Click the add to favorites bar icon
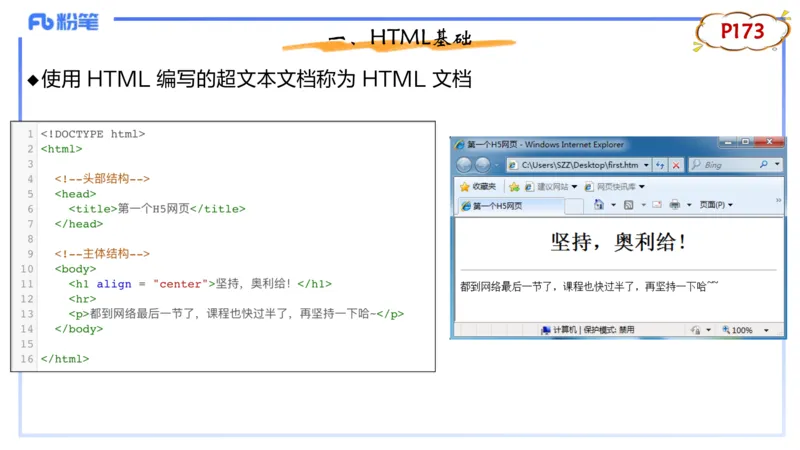Image resolution: width=800 pixels, height=450 pixels. [514, 187]
